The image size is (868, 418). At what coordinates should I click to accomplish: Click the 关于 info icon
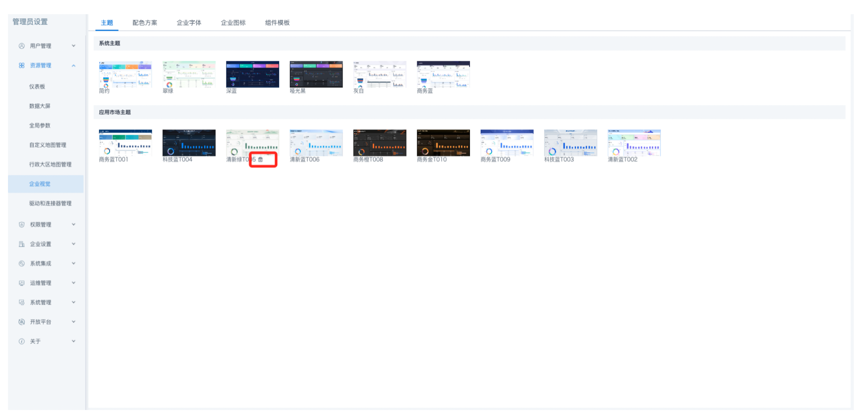click(x=21, y=341)
